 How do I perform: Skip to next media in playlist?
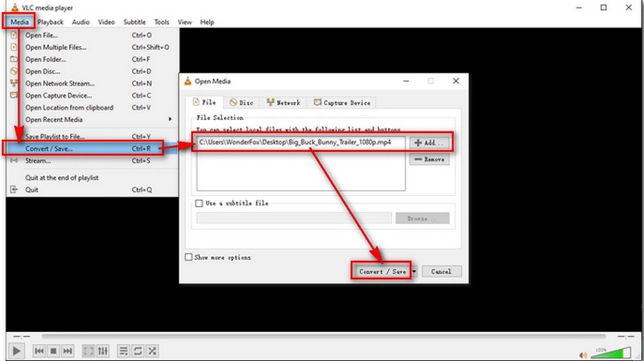tap(68, 351)
